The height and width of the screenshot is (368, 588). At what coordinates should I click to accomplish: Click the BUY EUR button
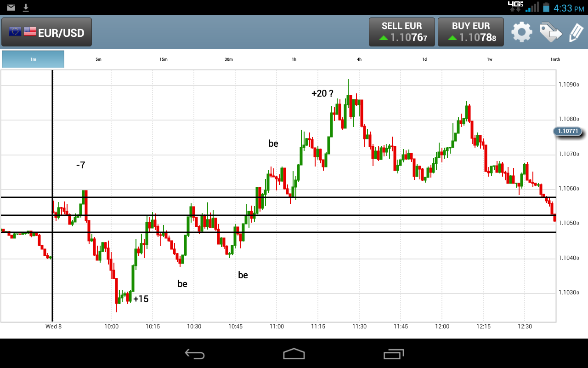click(x=471, y=32)
